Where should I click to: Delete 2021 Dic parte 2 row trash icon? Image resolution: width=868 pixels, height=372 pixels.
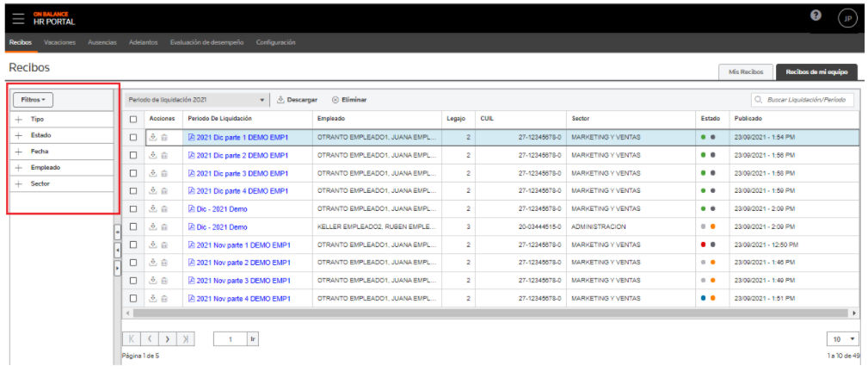coord(163,155)
